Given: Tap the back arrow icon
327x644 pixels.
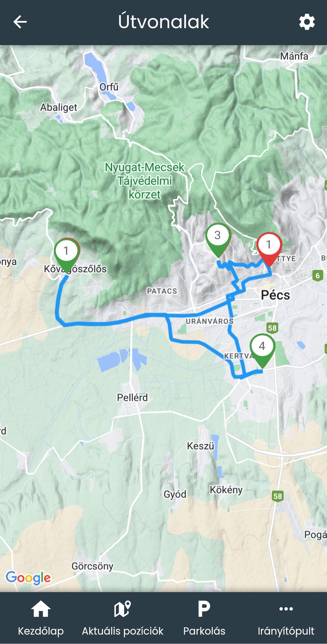Looking at the screenshot, I should 20,22.
